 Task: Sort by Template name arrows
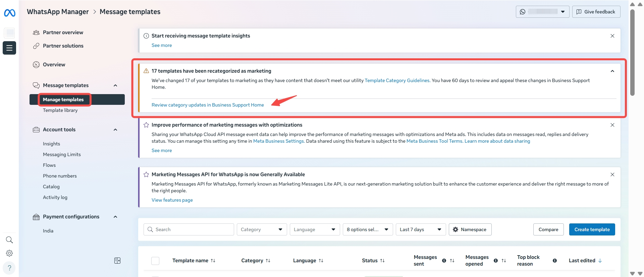point(213,261)
